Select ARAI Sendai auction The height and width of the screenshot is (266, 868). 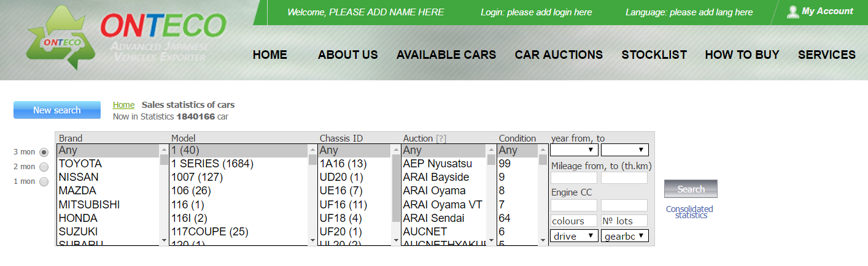[444, 218]
